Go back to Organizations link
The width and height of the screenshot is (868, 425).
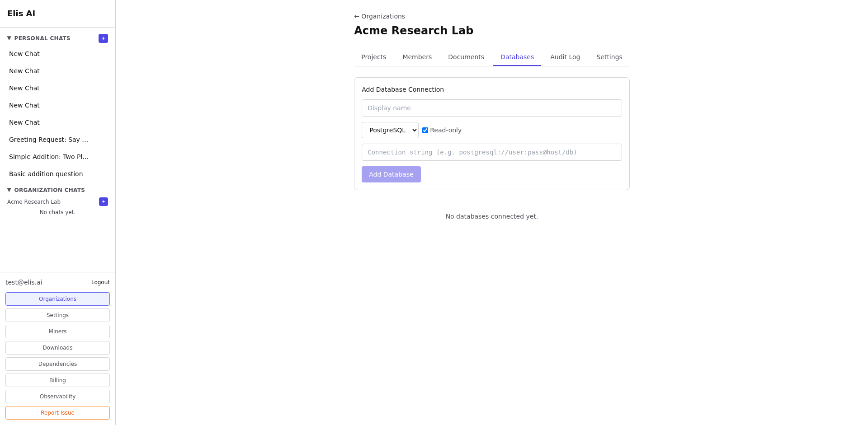tap(380, 16)
